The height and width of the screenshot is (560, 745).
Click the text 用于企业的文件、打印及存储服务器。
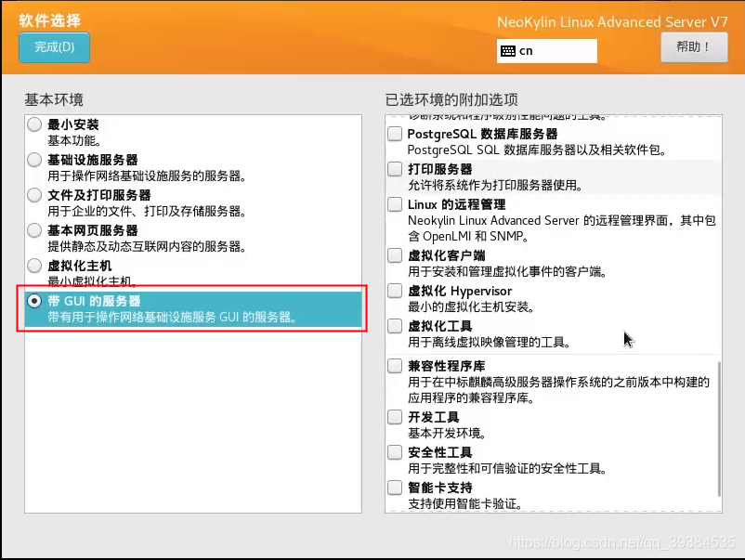tap(147, 212)
